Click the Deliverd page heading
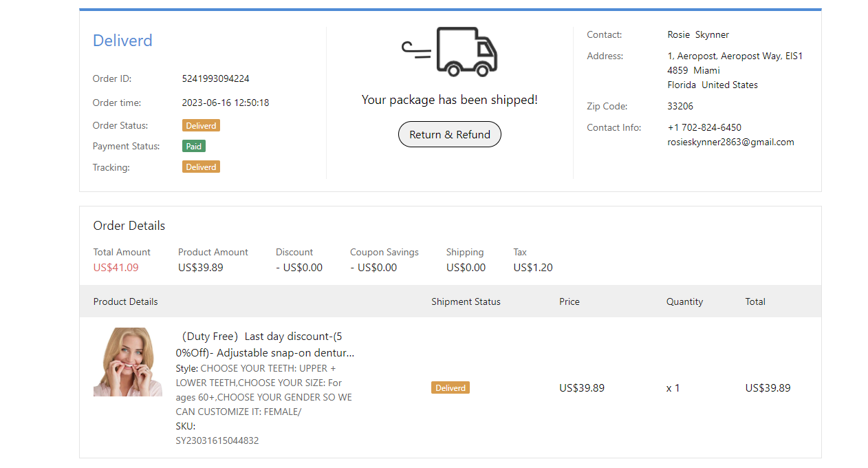Screen dimensions: 868x468 click(122, 41)
